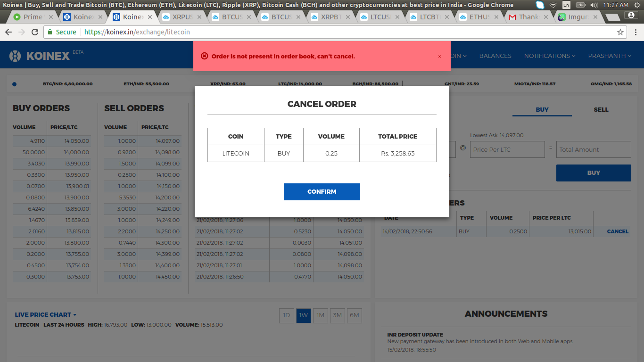Expand the LIVE PRICE CHART dropdown

coord(46,314)
